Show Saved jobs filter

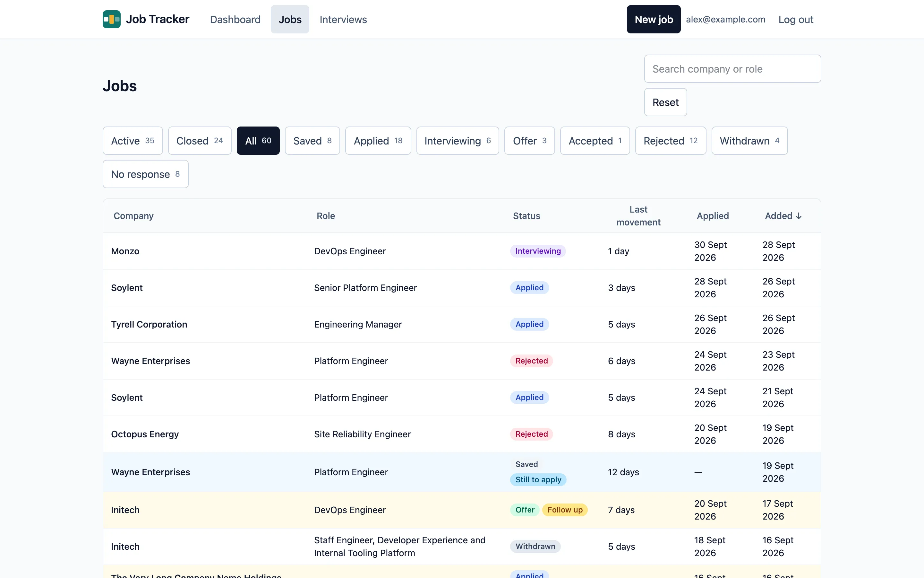[x=312, y=141]
